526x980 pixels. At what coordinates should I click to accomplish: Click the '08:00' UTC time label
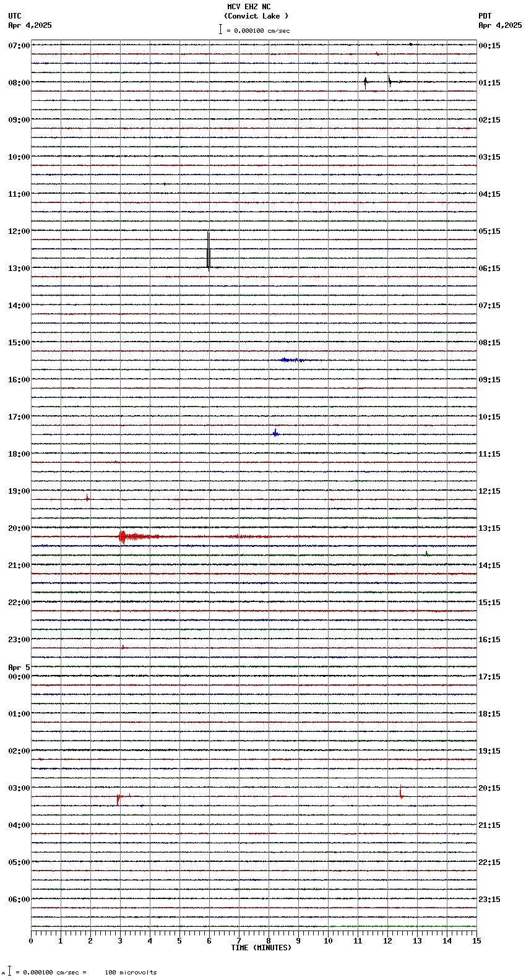coord(19,83)
